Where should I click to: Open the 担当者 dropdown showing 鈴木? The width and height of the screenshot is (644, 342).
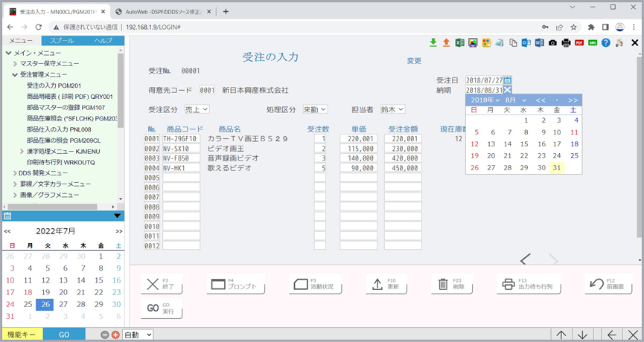pos(392,109)
